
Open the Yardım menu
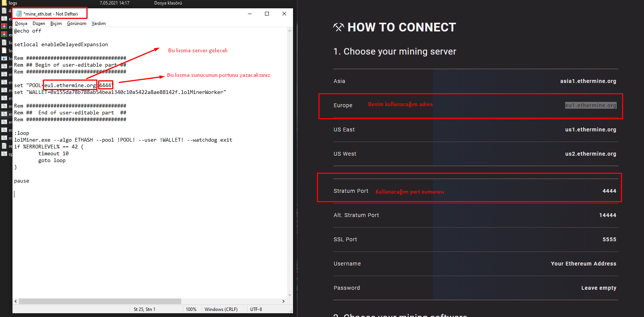(x=99, y=23)
